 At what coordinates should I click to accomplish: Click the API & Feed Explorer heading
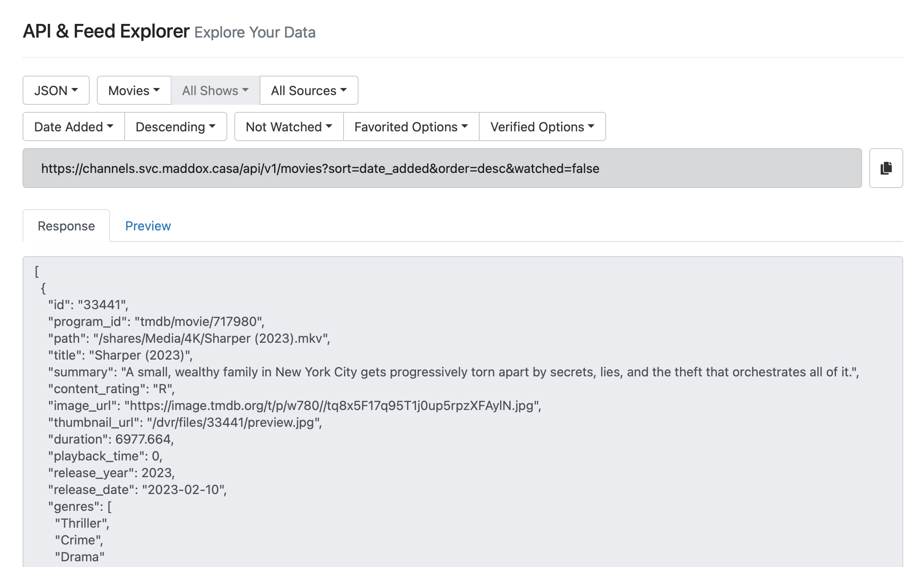pyautogui.click(x=106, y=31)
